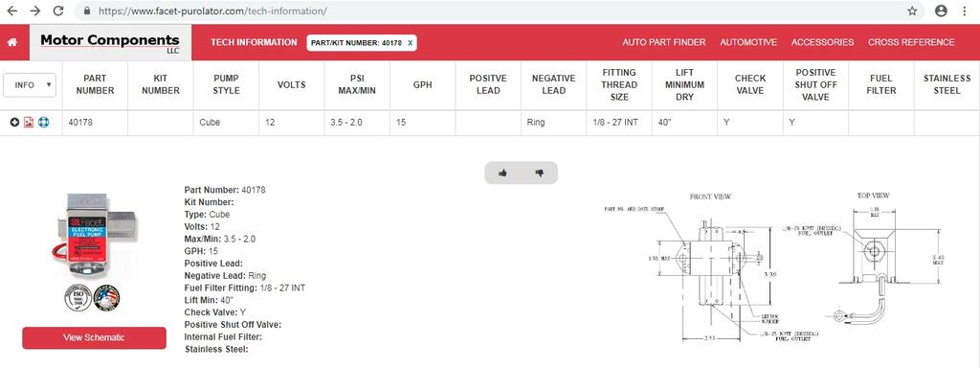Sort by the Pump Style column header
Screen dimensions: 980x368
[226, 85]
